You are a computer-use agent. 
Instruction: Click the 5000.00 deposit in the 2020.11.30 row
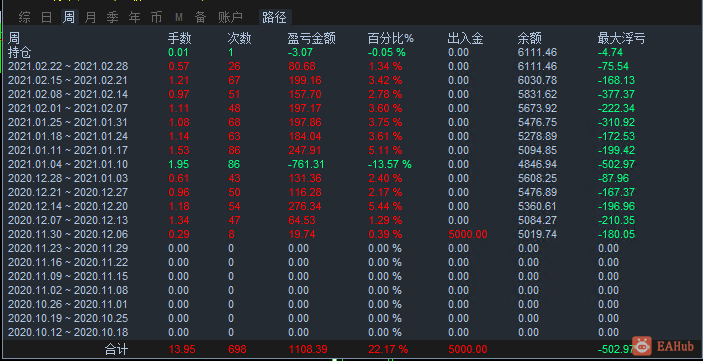point(467,234)
